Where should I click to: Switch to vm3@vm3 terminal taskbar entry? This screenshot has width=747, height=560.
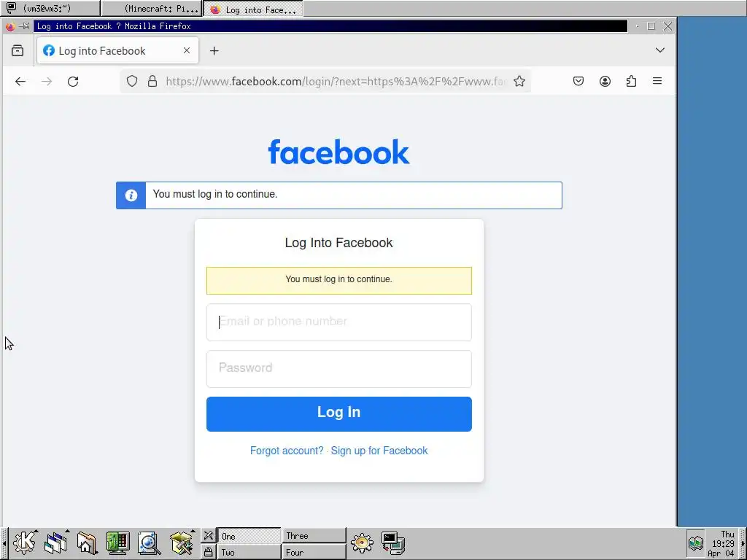[50, 8]
